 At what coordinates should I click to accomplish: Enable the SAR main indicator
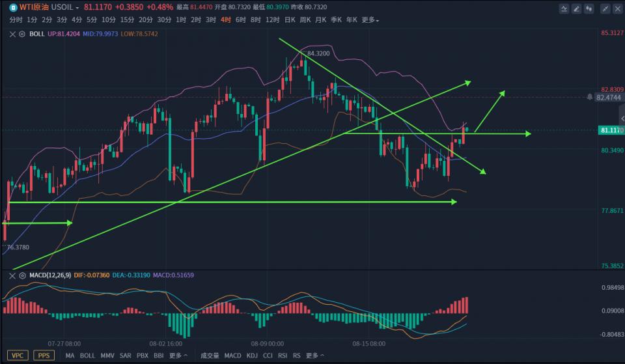pyautogui.click(x=125, y=356)
